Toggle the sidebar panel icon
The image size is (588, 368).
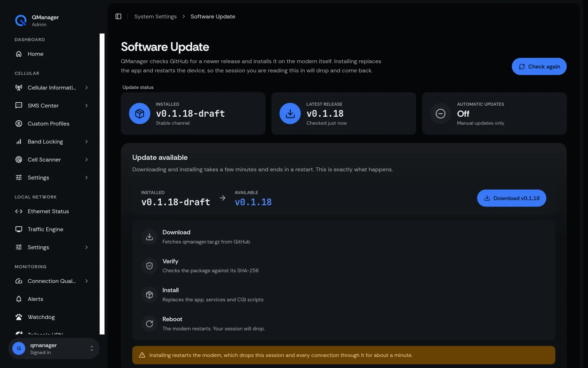point(118,17)
